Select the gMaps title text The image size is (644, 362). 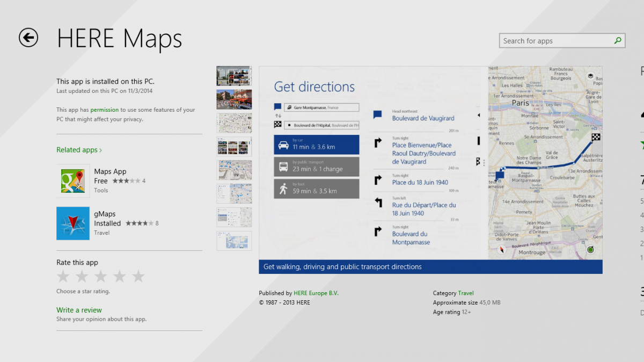pyautogui.click(x=105, y=214)
